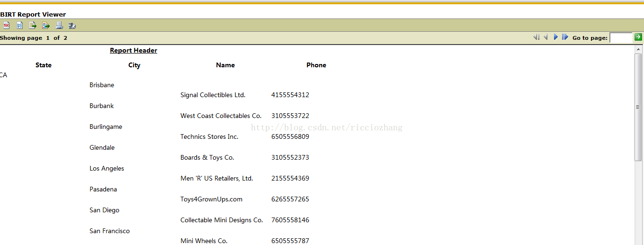Image resolution: width=644 pixels, height=245 pixels.
Task: Click phone number 6505555787
Action: tap(290, 241)
